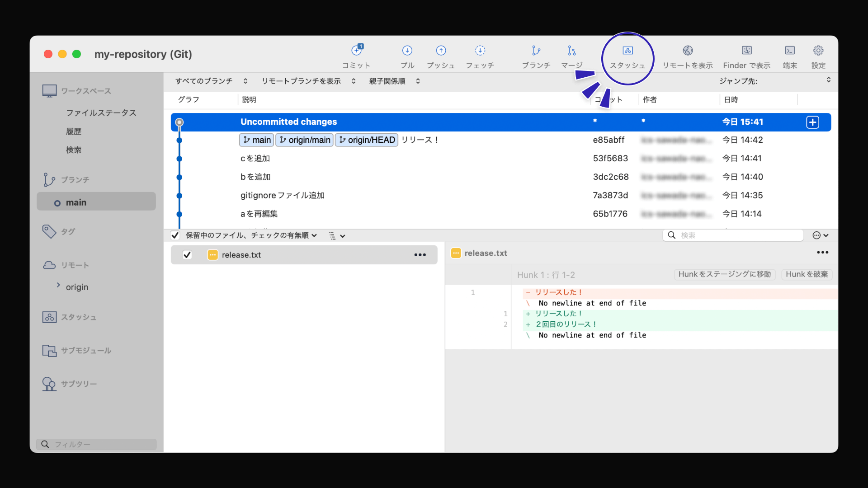The image size is (868, 488).
Task: Select the Uncommitted changes row
Action: [501, 122]
